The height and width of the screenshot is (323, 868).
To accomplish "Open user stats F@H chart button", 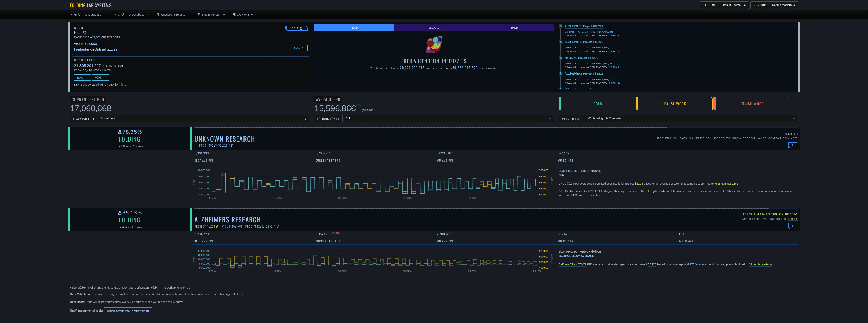I will [100, 78].
